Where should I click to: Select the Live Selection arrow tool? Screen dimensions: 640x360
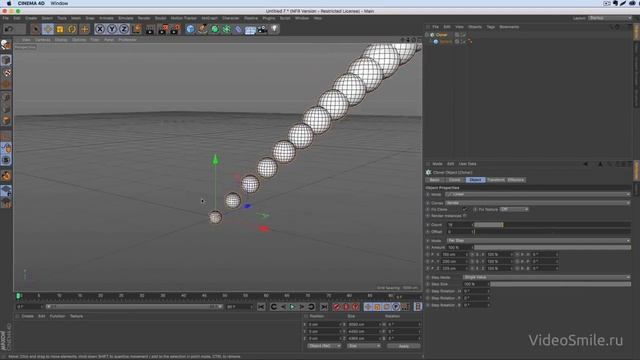tap(36, 29)
